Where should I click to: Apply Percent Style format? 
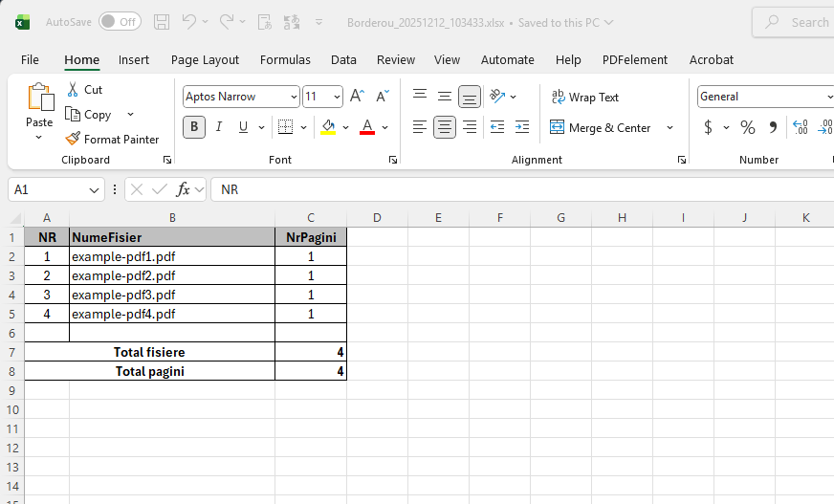[748, 127]
